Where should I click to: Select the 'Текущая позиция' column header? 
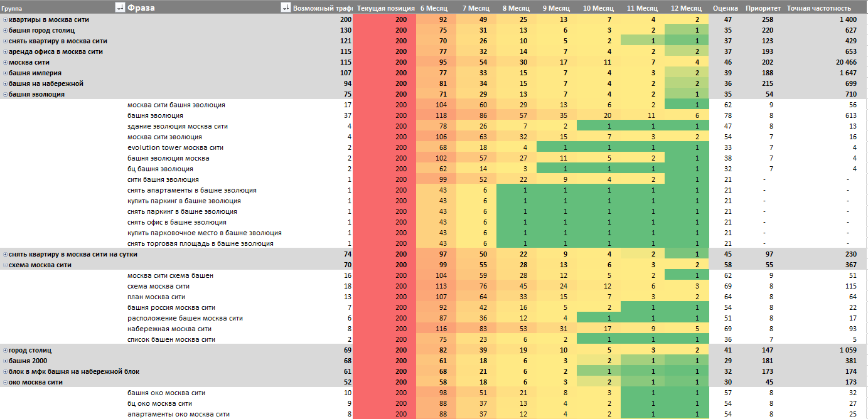click(385, 8)
